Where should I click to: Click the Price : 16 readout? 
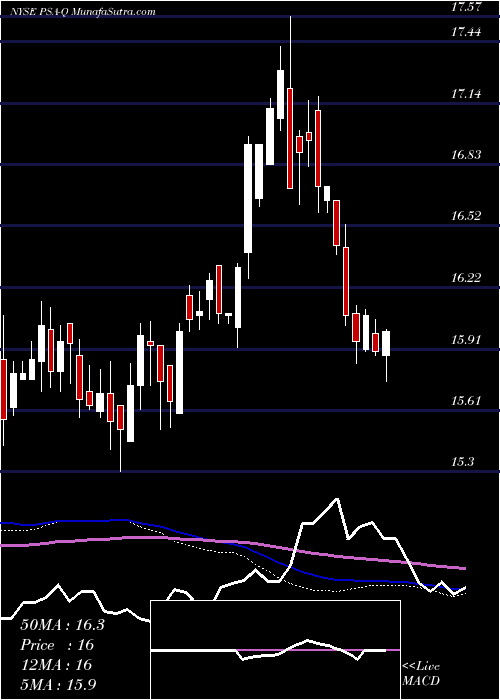(57, 645)
